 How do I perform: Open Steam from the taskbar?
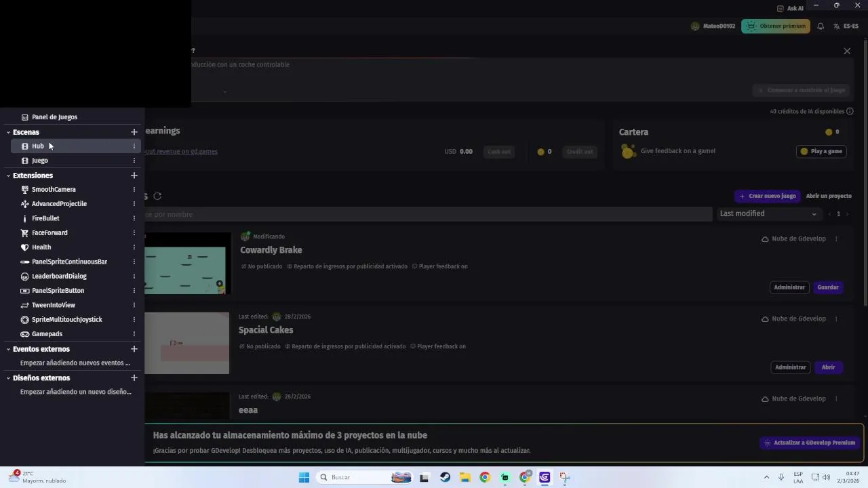[445, 477]
